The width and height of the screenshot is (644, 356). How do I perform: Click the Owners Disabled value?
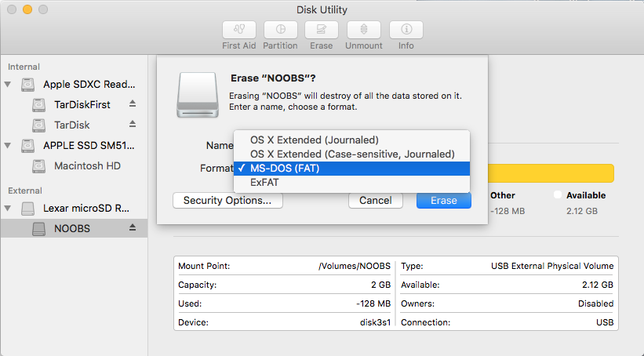pos(595,303)
